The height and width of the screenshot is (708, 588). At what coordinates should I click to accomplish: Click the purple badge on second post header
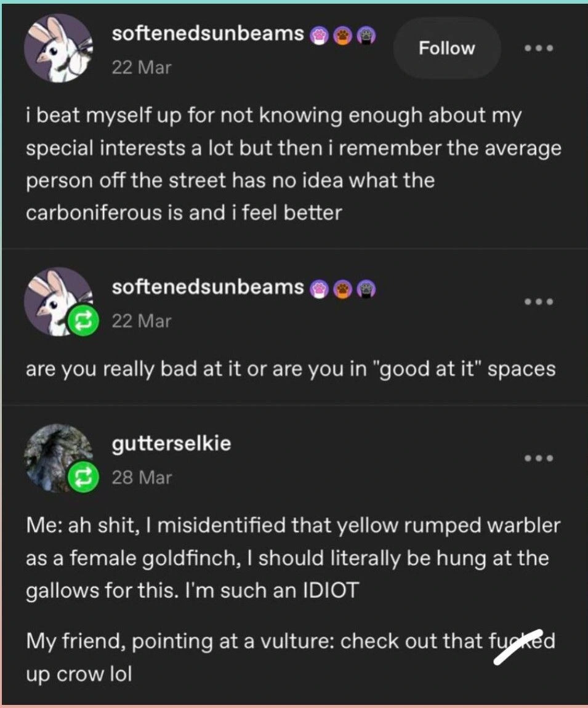point(366,288)
